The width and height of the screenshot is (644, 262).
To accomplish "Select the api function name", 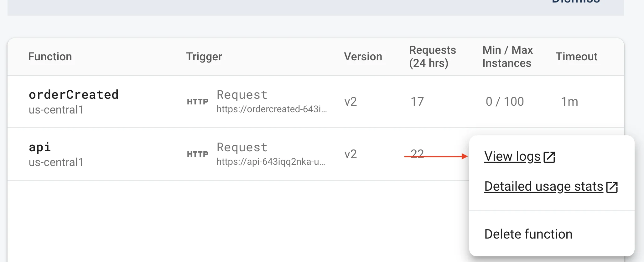I will coord(40,147).
